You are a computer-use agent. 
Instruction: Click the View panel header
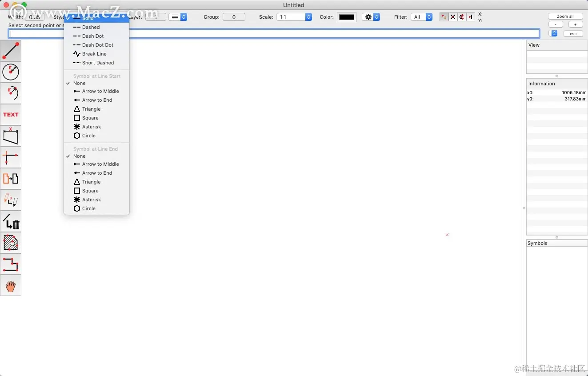pyautogui.click(x=557, y=45)
